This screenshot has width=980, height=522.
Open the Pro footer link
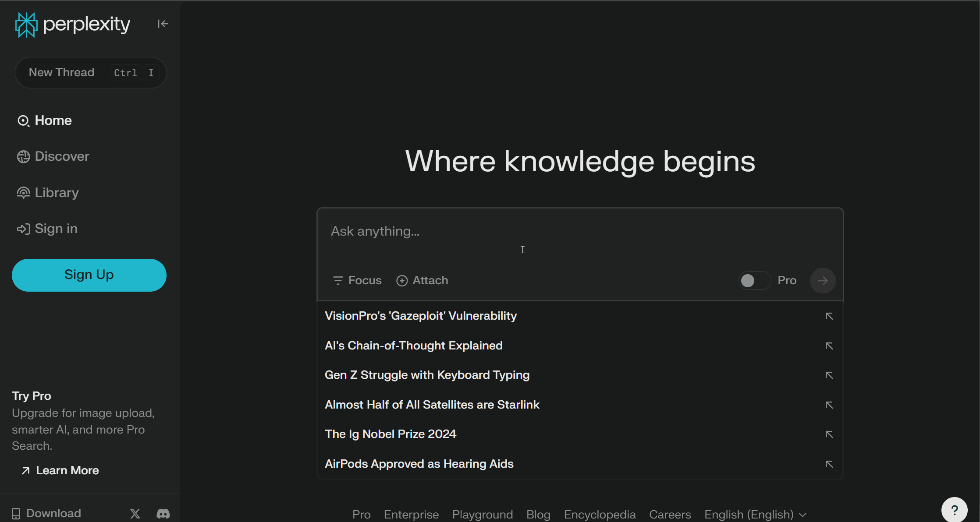coord(362,515)
